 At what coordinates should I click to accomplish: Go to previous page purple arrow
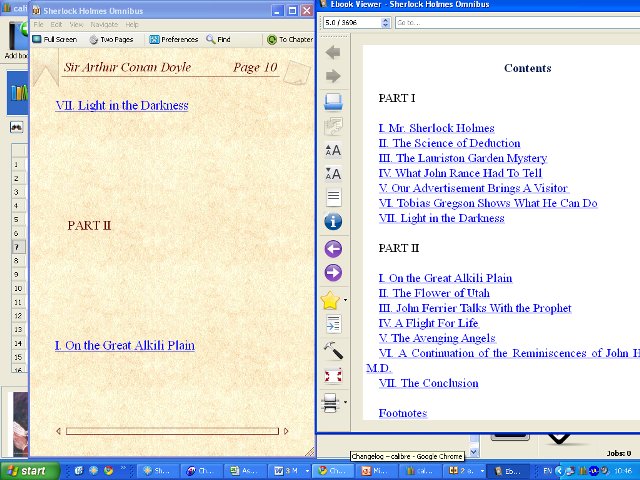point(333,249)
